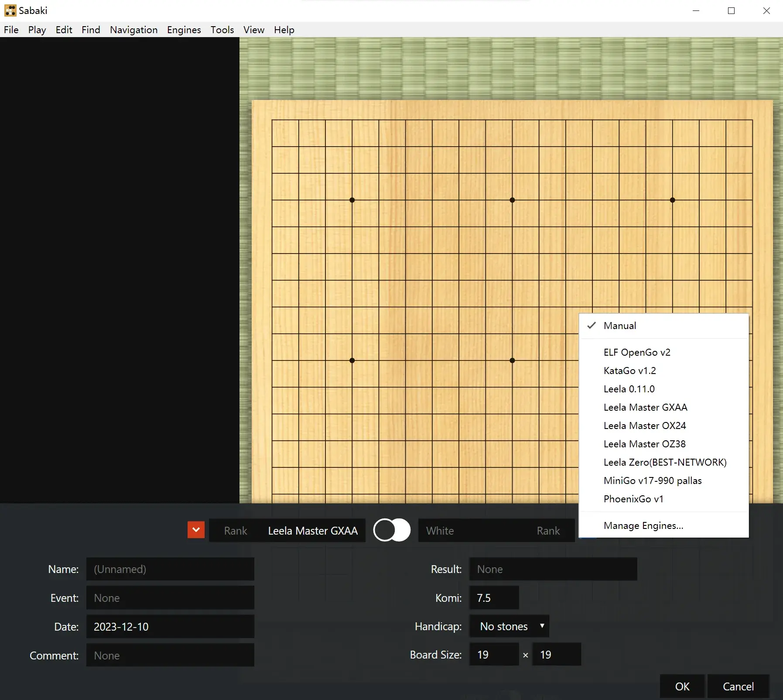Open Manage Engines... entry
The height and width of the screenshot is (700, 783).
(x=663, y=525)
